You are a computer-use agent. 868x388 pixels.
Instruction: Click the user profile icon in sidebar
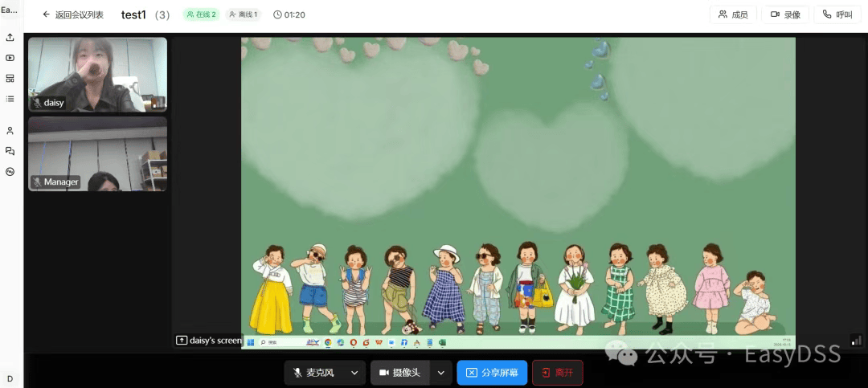coord(10,130)
